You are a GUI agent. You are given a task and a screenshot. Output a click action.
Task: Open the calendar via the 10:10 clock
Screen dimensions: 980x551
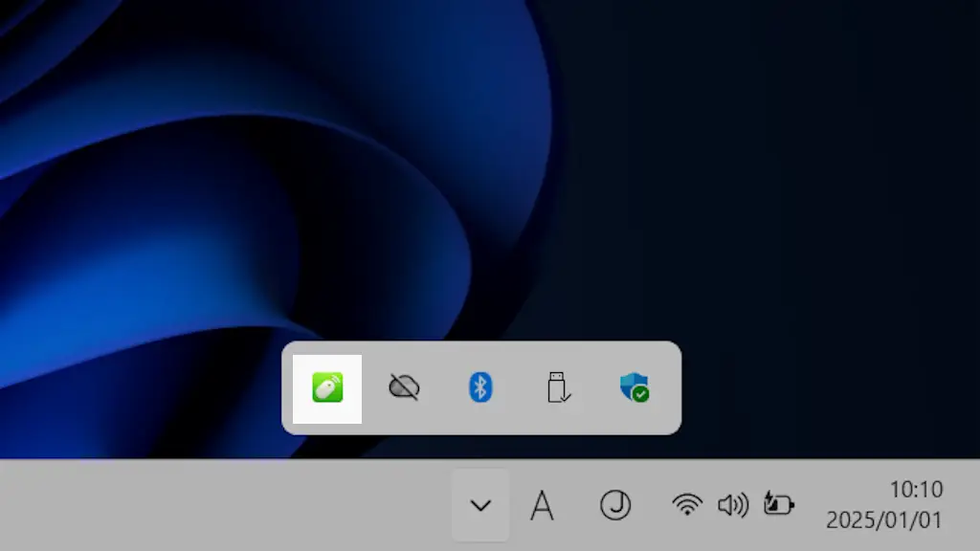click(x=916, y=490)
